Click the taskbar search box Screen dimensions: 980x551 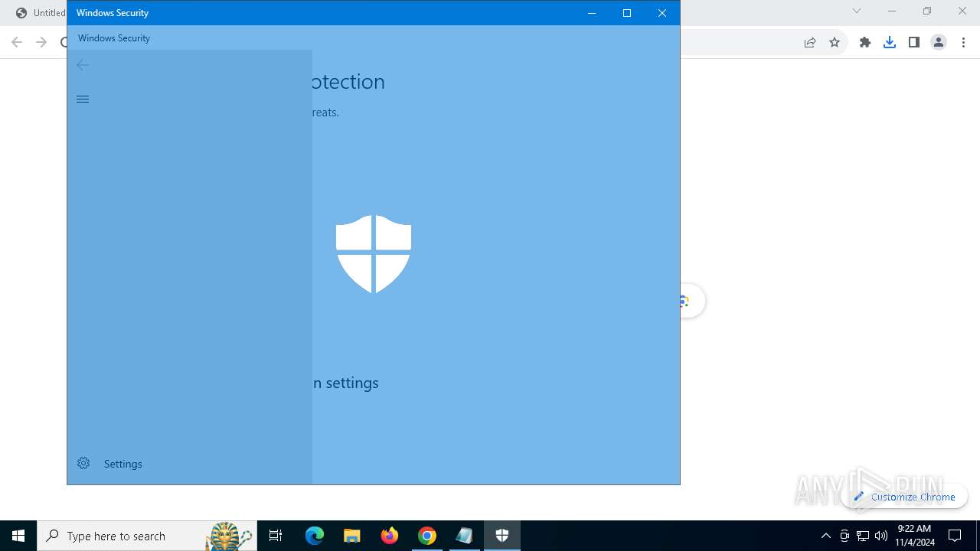[x=147, y=536]
